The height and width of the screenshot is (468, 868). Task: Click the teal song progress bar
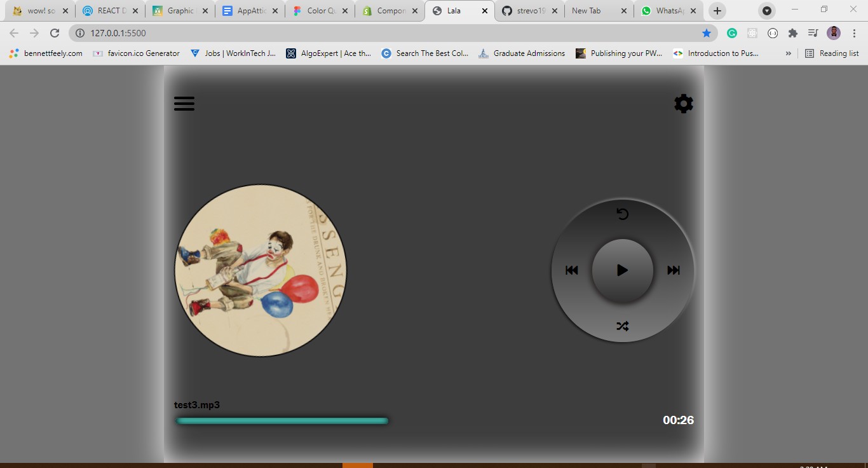tap(282, 420)
